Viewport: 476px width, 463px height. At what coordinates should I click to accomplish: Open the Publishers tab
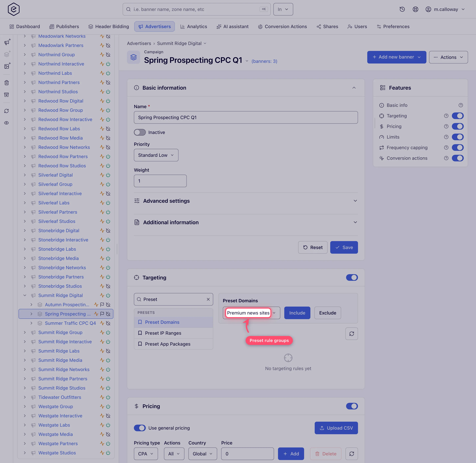coord(64,26)
